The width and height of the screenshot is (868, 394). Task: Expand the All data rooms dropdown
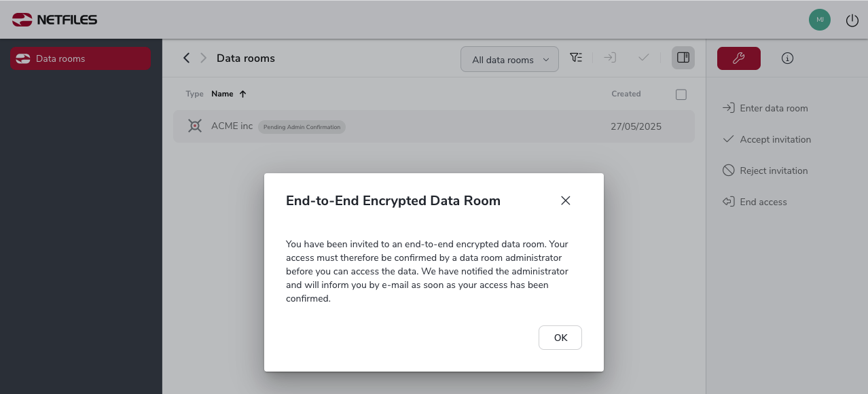pyautogui.click(x=509, y=59)
